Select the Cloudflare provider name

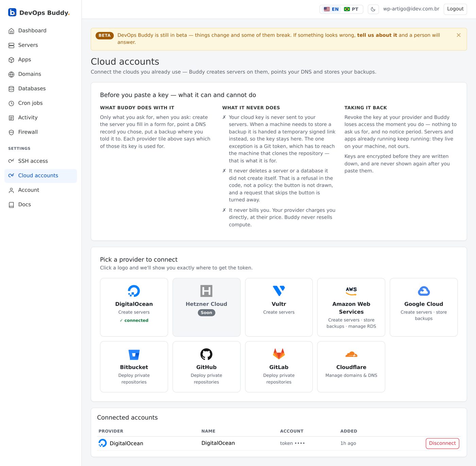(x=351, y=367)
